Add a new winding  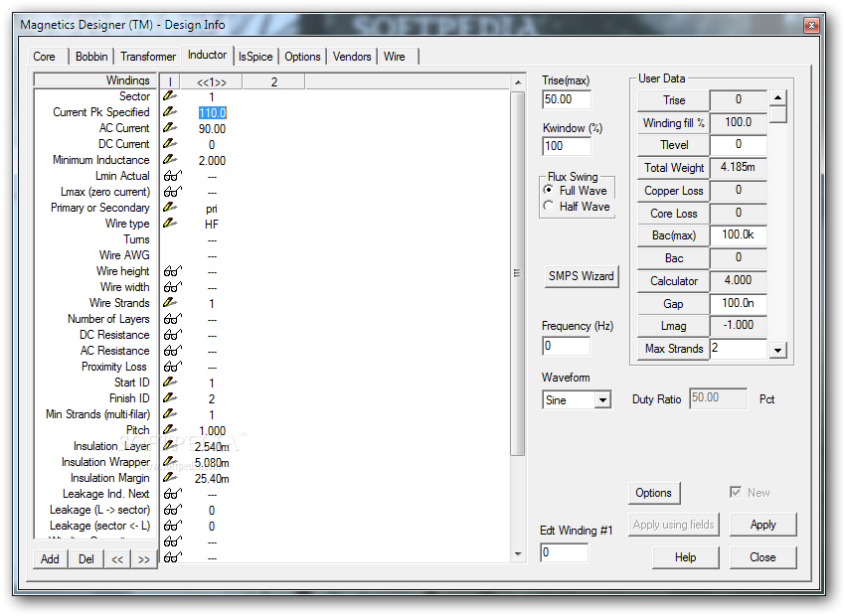tap(50, 559)
